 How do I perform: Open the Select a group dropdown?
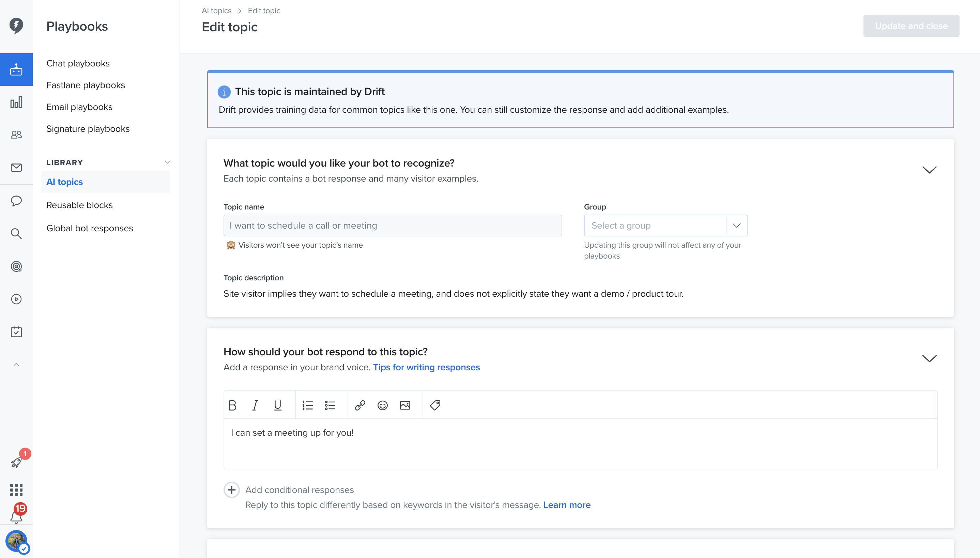[665, 226]
